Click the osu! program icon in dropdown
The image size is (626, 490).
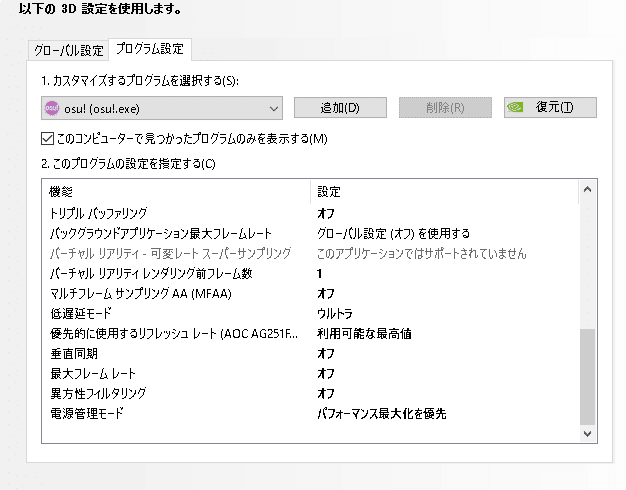tap(52, 108)
